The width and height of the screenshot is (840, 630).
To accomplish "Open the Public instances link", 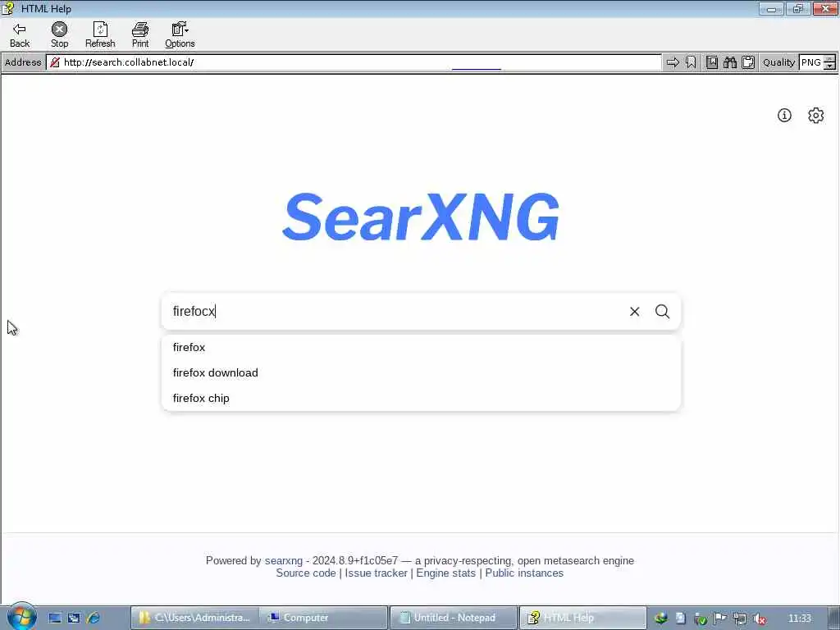I will coord(524,573).
